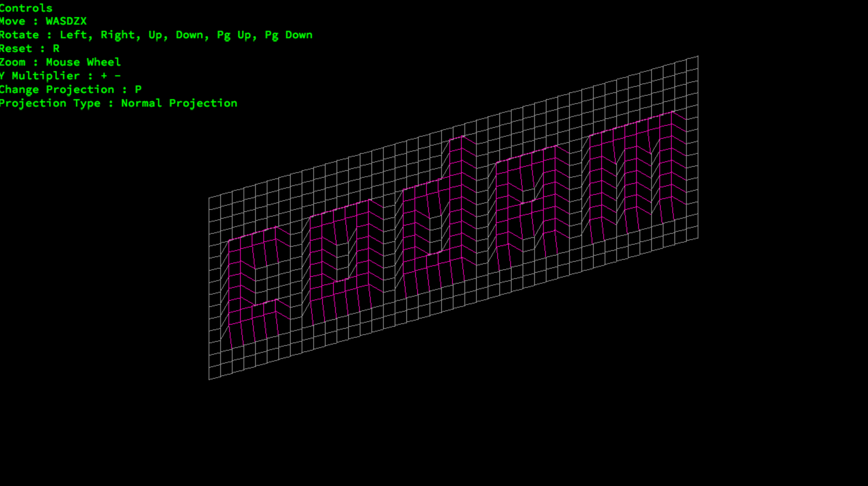Click the bottom-left corner of the gray grid

pyautogui.click(x=209, y=379)
